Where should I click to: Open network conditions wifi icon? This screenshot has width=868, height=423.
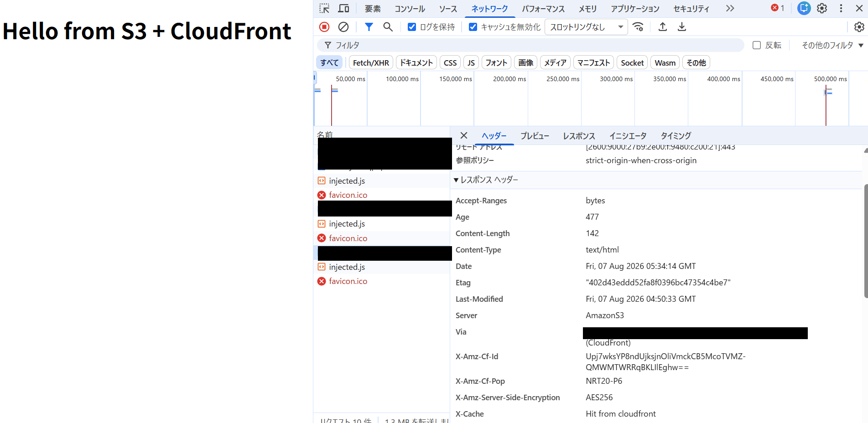pyautogui.click(x=638, y=27)
